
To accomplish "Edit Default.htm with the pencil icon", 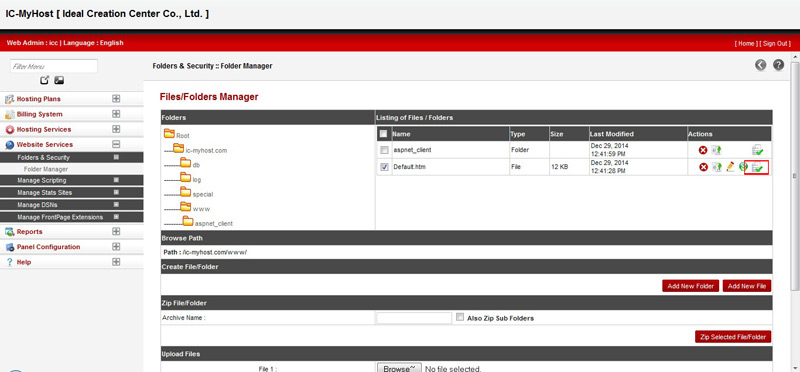I will tap(730, 166).
